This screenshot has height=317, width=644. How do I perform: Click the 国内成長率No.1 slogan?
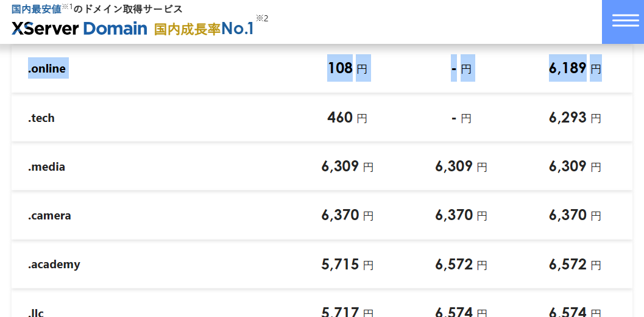coord(203,29)
